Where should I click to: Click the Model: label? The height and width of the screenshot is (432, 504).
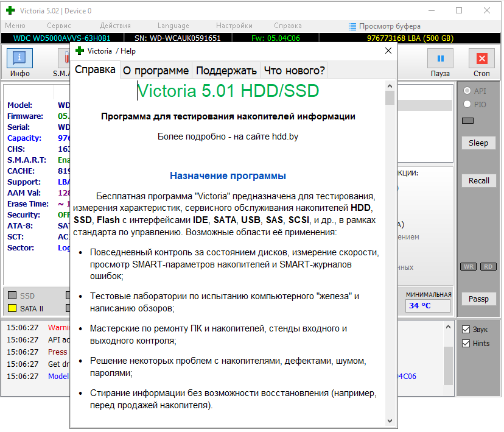tap(20, 105)
